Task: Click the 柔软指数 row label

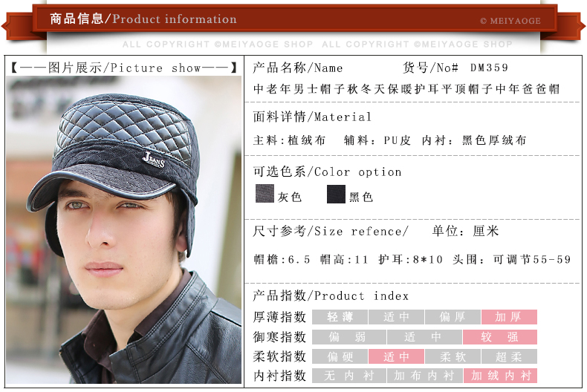Action: 279,356
